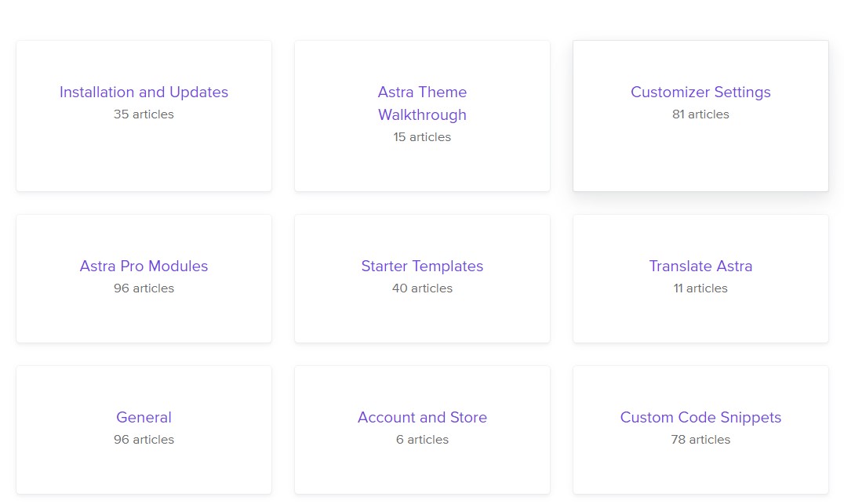Click the '81 articles' count text
Viewport: 844px width, 504px height.
(700, 114)
